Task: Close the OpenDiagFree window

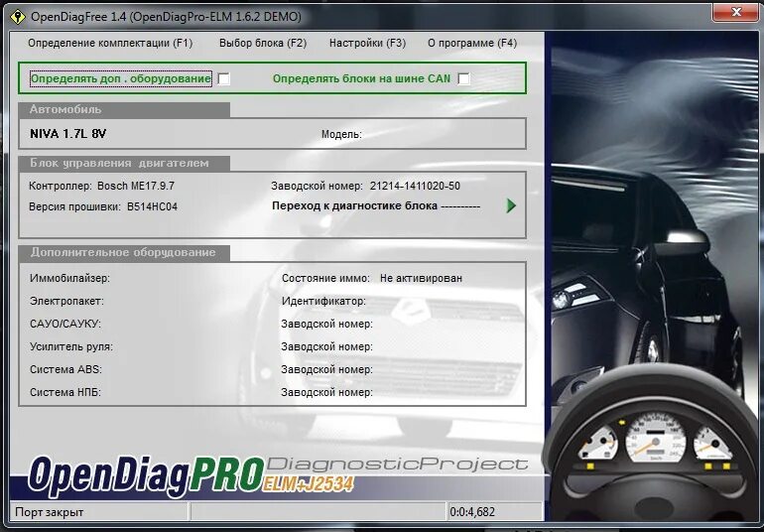Action: [736, 12]
